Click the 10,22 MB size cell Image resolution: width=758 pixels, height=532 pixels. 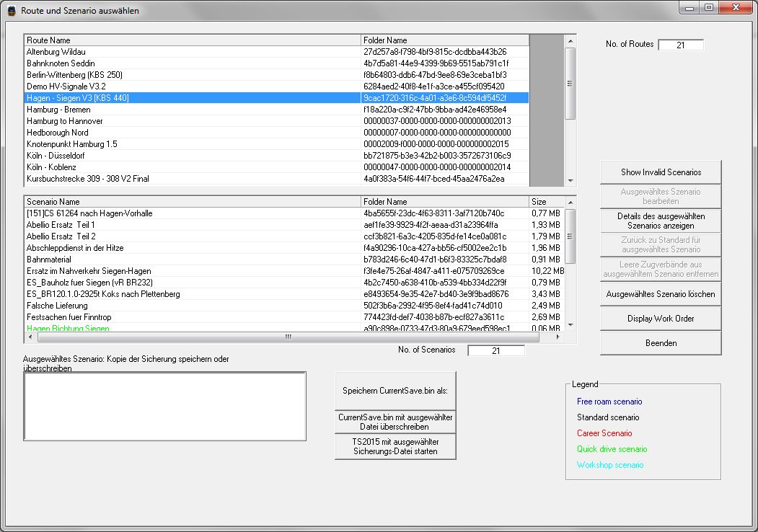[547, 271]
